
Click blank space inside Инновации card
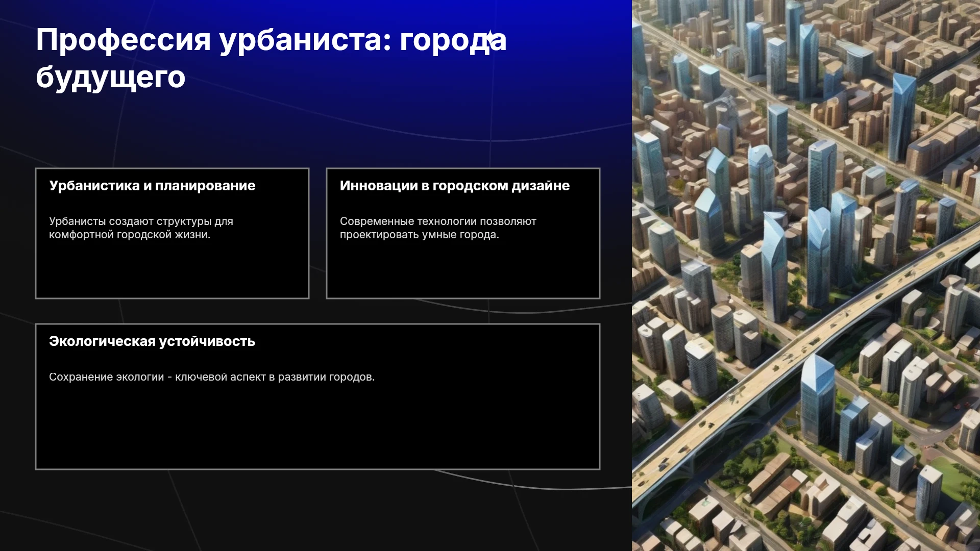pos(463,270)
